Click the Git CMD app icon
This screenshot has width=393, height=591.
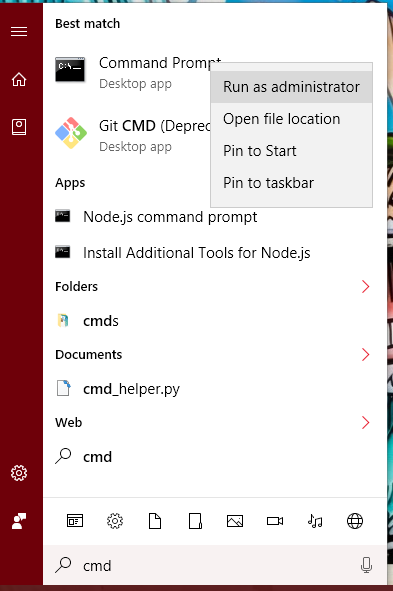(71, 133)
